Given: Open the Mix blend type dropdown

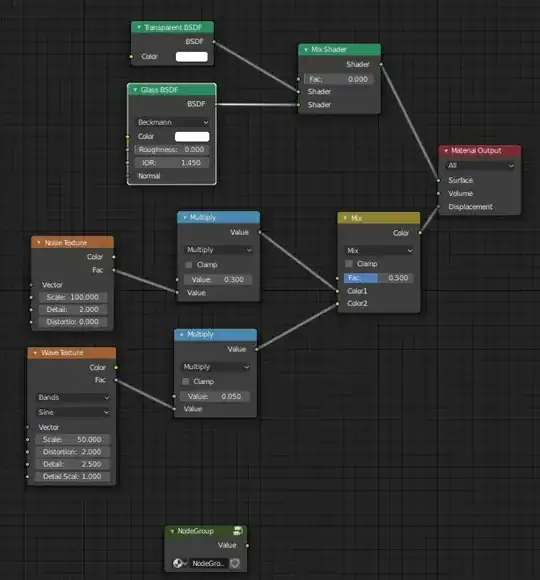Looking at the screenshot, I should pyautogui.click(x=379, y=250).
